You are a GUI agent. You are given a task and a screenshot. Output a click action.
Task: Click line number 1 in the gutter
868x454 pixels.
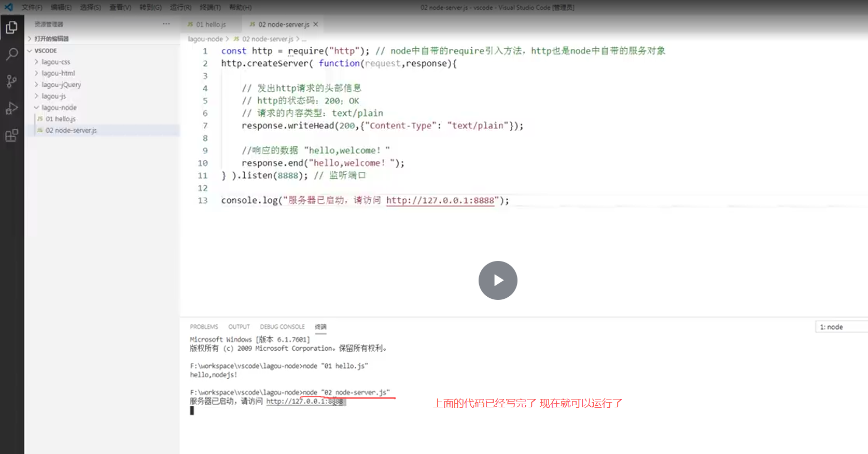pos(205,51)
